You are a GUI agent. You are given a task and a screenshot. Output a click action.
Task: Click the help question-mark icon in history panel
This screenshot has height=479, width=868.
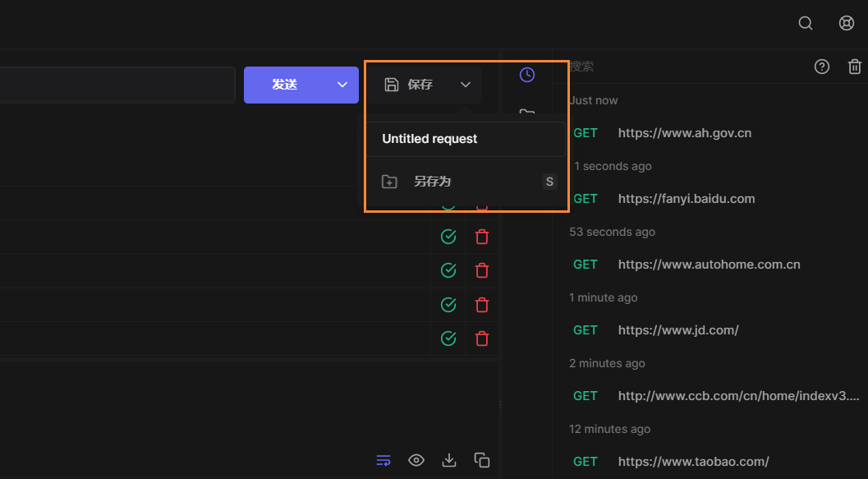tap(822, 67)
